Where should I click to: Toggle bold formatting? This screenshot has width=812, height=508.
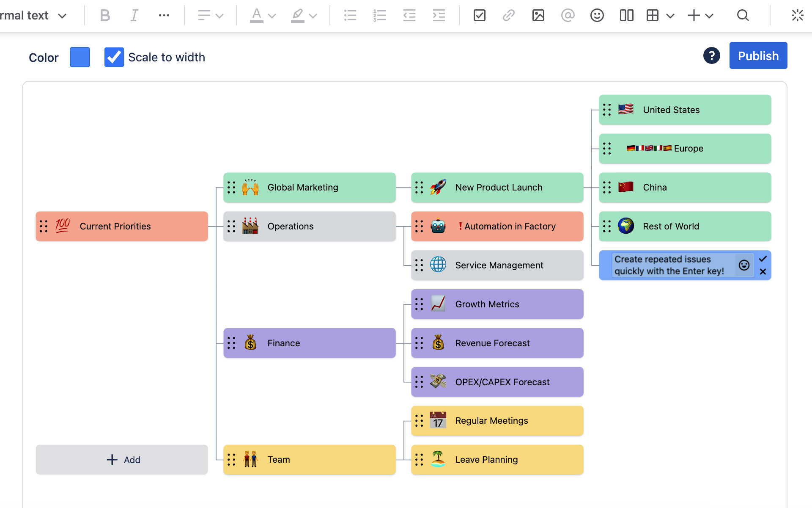[x=104, y=15]
